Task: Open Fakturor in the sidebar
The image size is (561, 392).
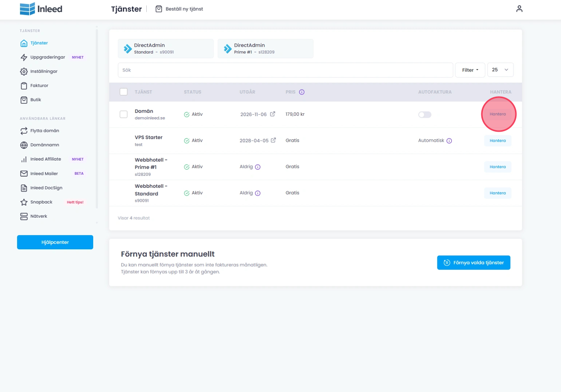Action: tap(39, 86)
